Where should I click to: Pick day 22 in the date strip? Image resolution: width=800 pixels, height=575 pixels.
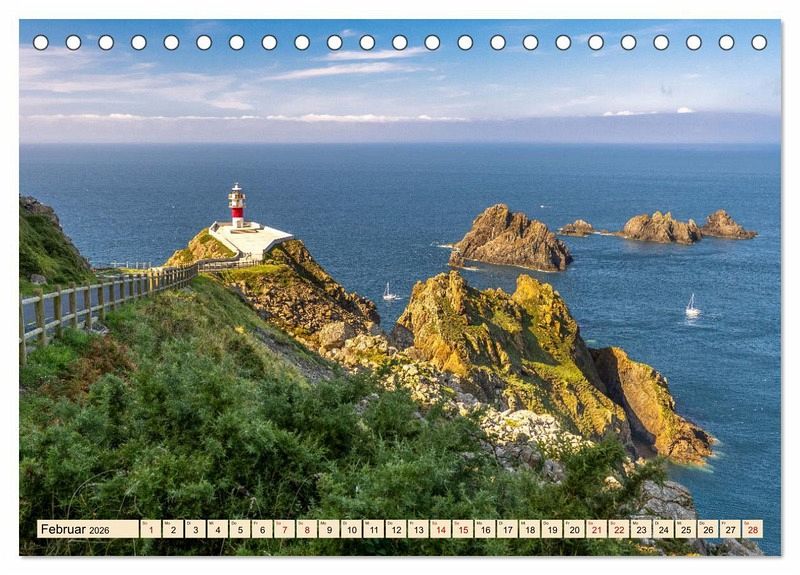click(x=618, y=529)
